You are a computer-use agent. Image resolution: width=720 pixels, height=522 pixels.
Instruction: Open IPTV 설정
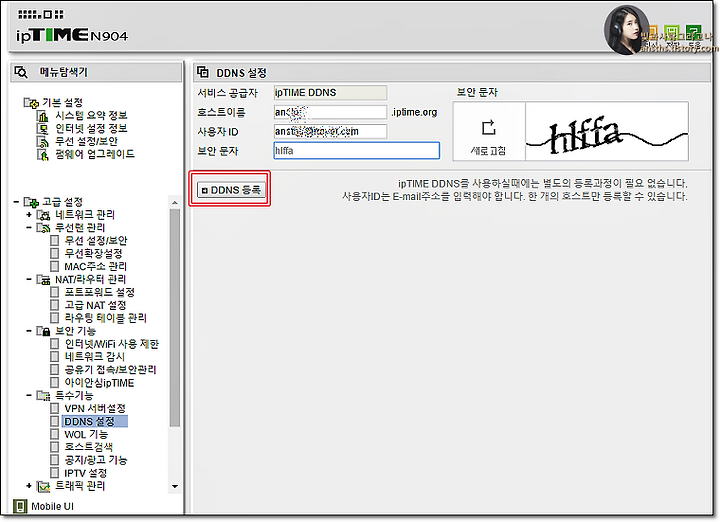[x=85, y=473]
